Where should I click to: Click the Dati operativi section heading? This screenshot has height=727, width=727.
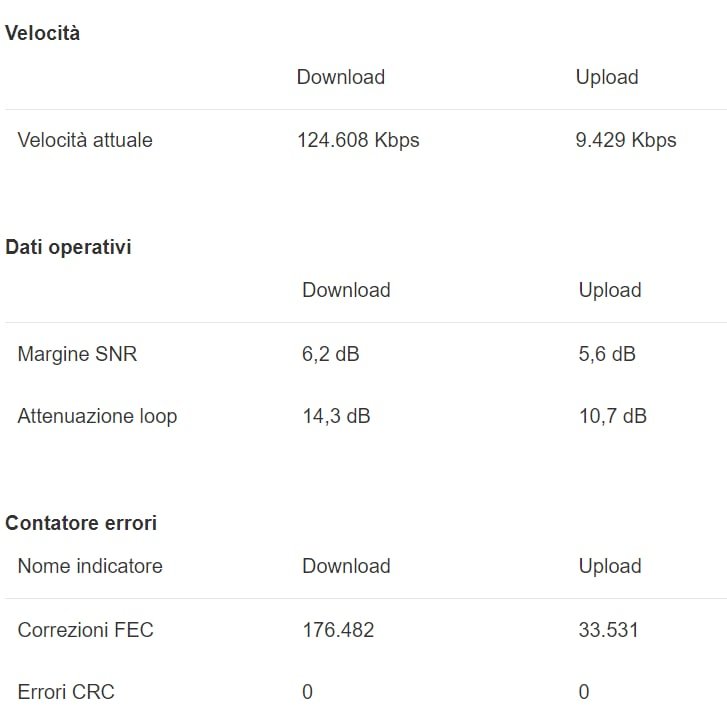click(x=69, y=247)
